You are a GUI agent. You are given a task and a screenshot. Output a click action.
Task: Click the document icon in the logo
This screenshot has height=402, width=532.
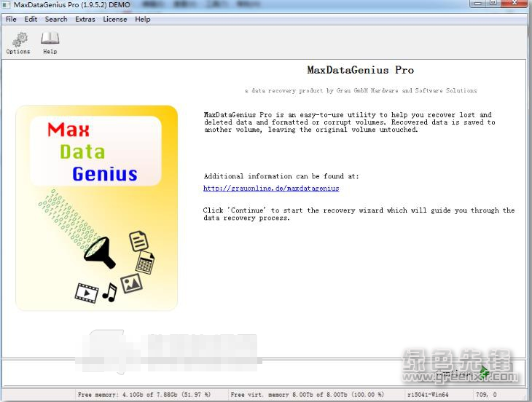(138, 240)
